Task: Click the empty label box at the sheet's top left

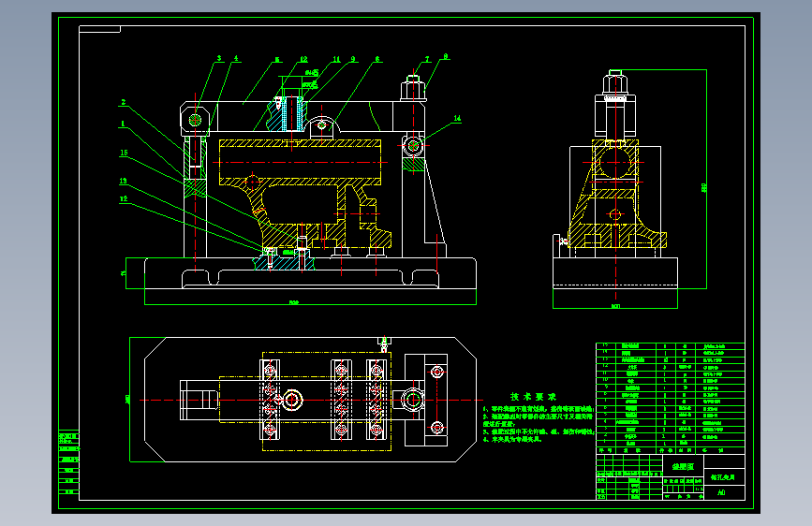Action: [x=99, y=29]
